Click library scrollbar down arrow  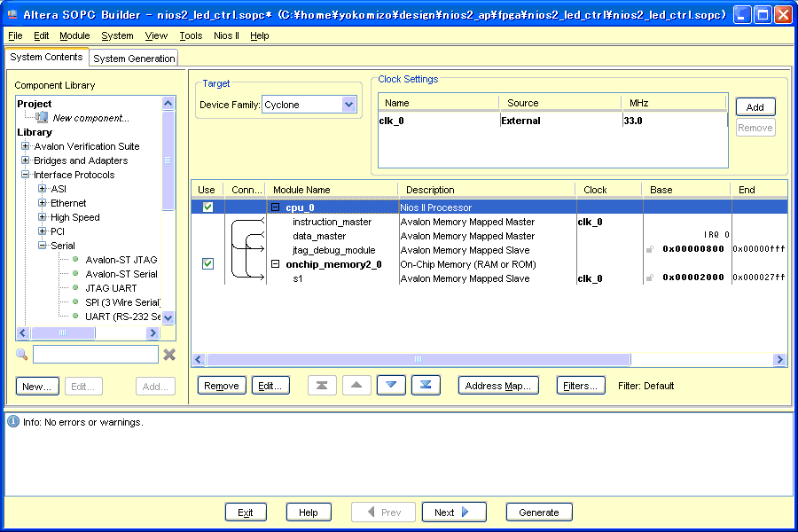pos(168,317)
